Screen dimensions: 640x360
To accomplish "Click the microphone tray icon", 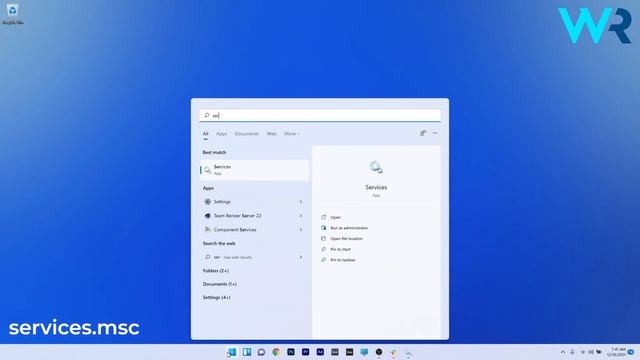I will [x=572, y=352].
